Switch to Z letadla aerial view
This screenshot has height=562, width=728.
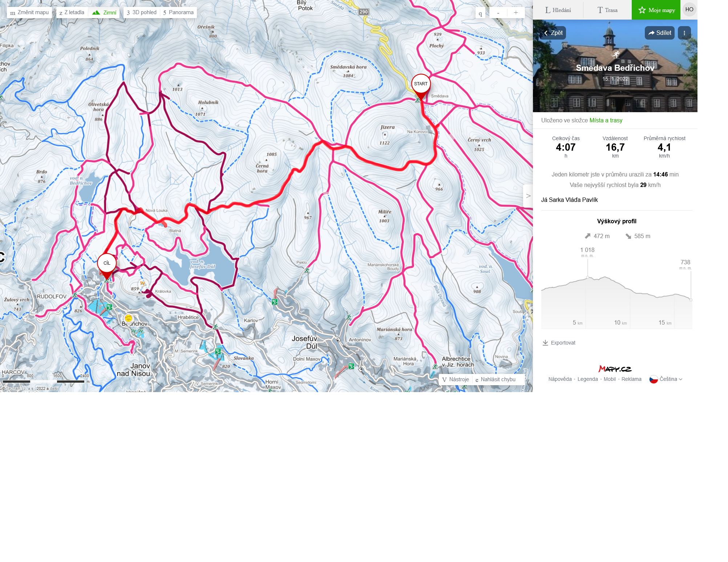pyautogui.click(x=72, y=13)
